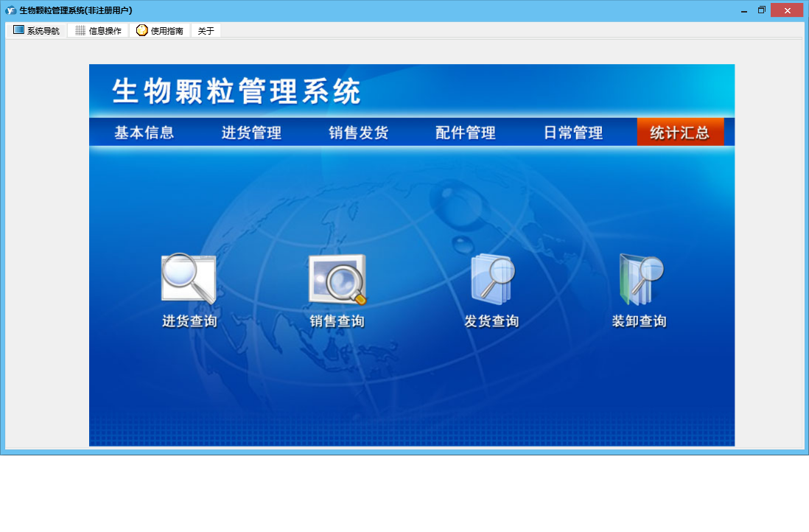
Task: Minimize the application window
Action: tap(743, 10)
